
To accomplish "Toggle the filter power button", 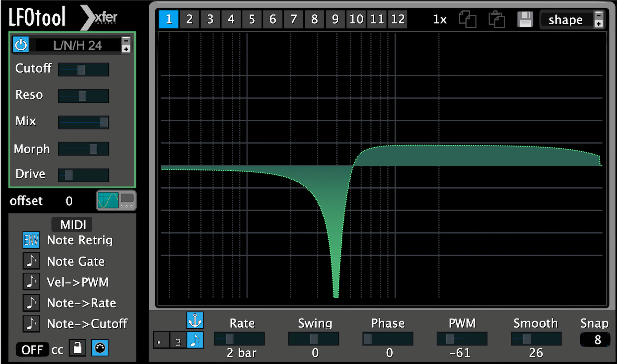I will click(x=20, y=45).
